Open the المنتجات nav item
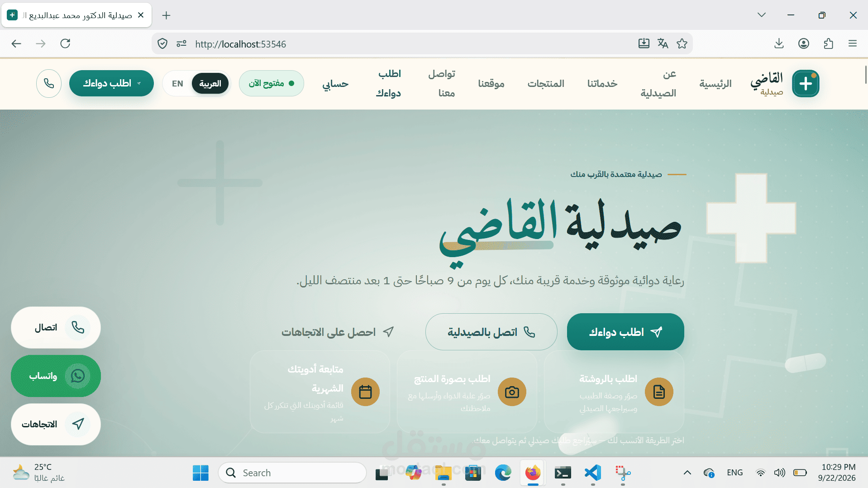The height and width of the screenshot is (488, 868). [546, 83]
